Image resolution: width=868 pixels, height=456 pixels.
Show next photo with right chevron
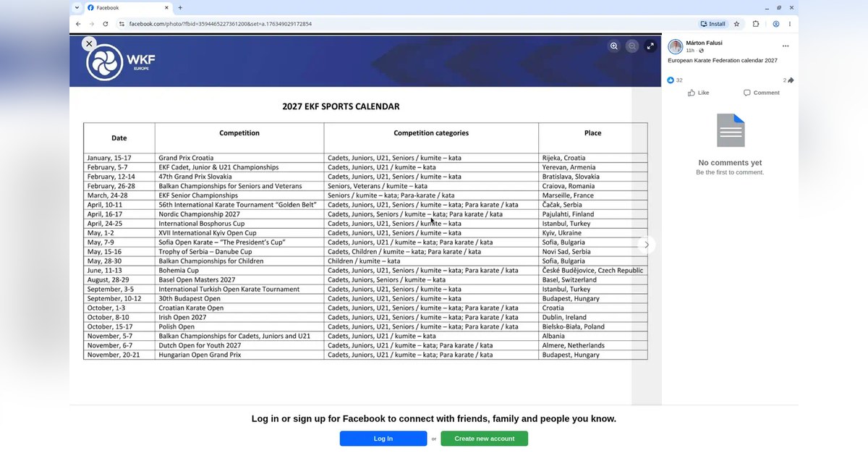[x=647, y=245]
